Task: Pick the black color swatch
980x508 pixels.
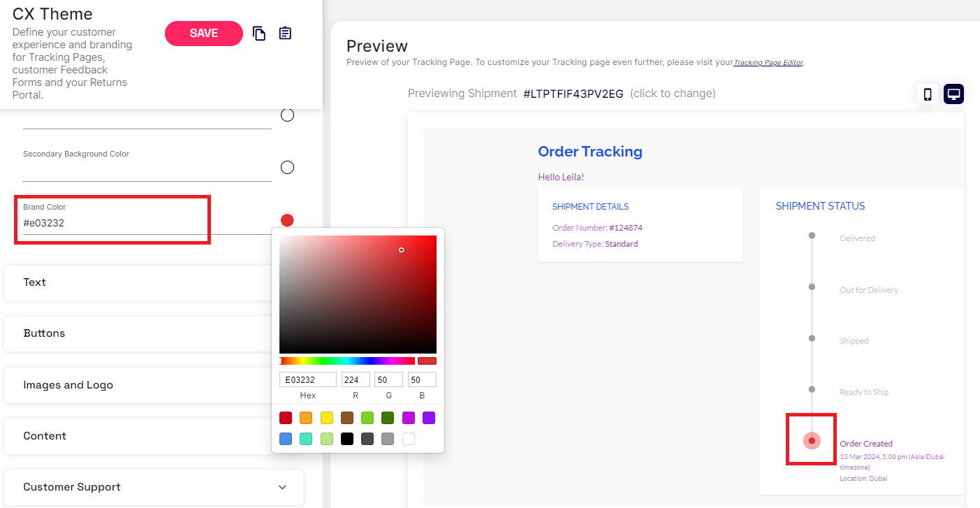Action: click(x=347, y=439)
